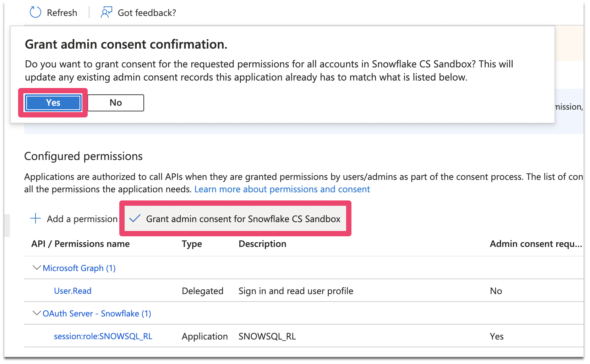Click Grant admin consent for Snowflake CS Sandbox
Viewport: 590px width, 364px height.
click(x=243, y=219)
